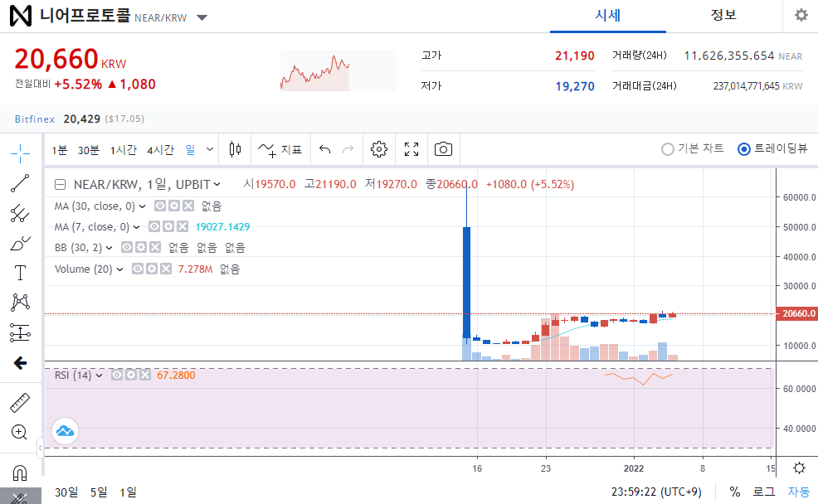Screen dimensions: 818x504
Task: Expand RSI (14) options chevron
Action: [99, 376]
